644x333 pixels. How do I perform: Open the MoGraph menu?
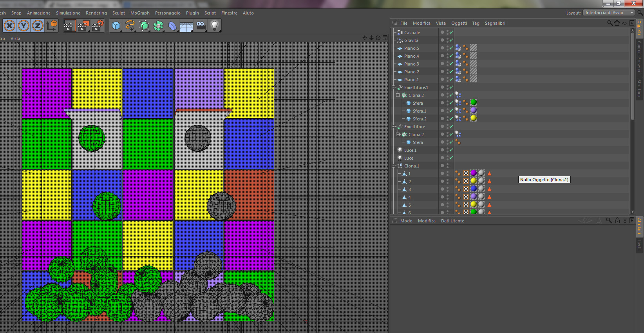(140, 13)
